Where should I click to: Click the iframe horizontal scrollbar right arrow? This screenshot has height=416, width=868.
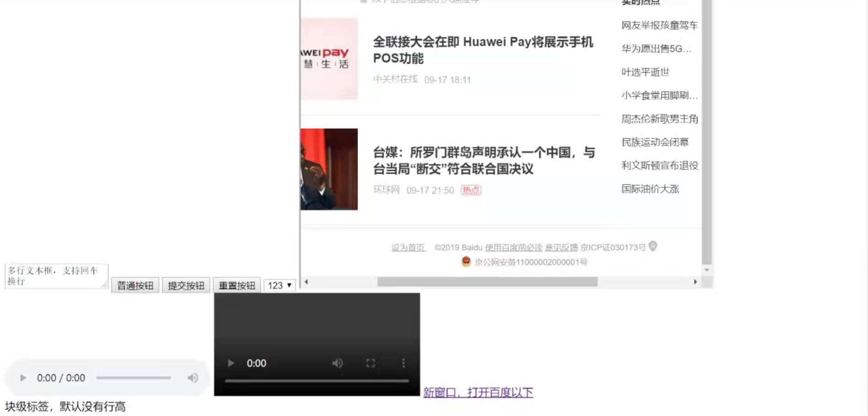tap(695, 282)
